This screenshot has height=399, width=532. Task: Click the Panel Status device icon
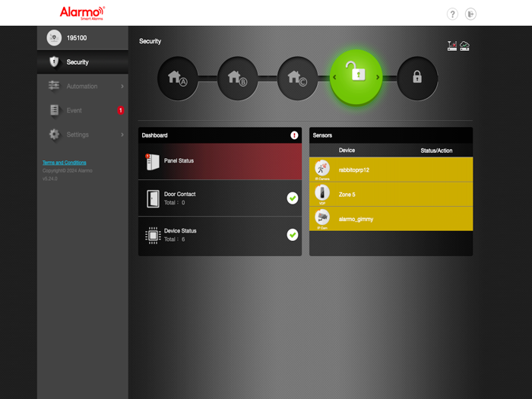(152, 162)
